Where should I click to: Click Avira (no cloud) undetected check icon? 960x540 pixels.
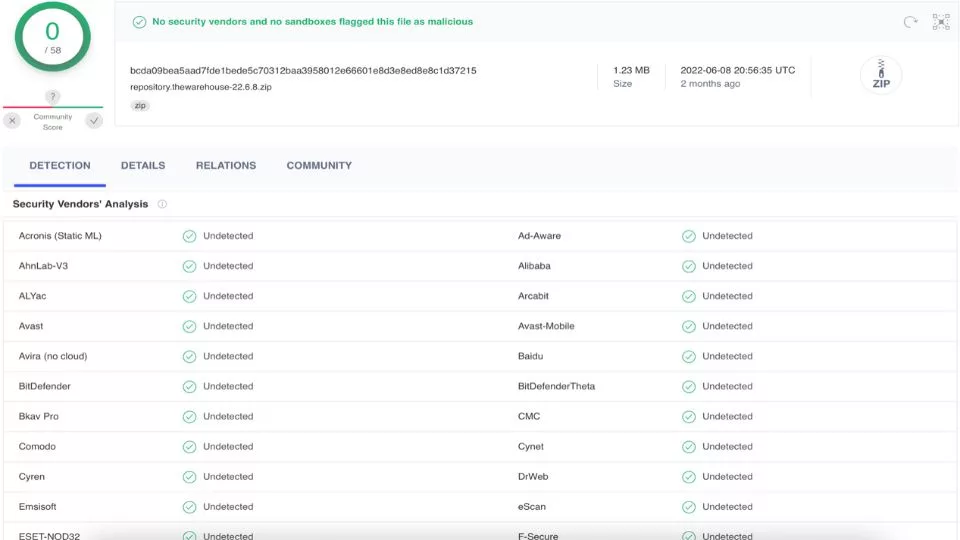[189, 356]
